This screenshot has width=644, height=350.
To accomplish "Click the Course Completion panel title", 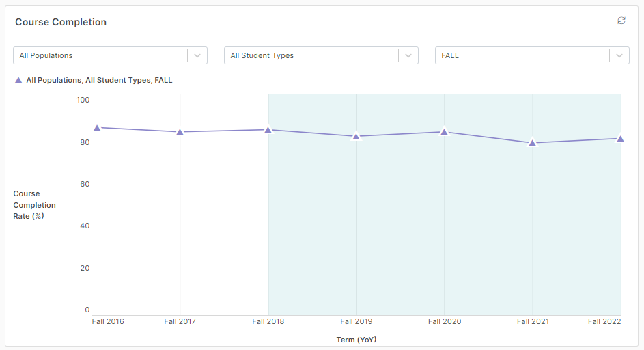I will click(x=61, y=22).
